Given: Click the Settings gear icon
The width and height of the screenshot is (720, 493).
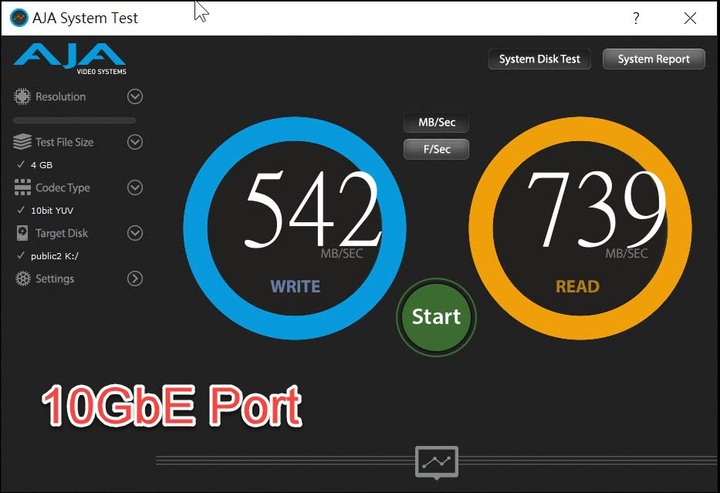Looking at the screenshot, I should [x=22, y=279].
